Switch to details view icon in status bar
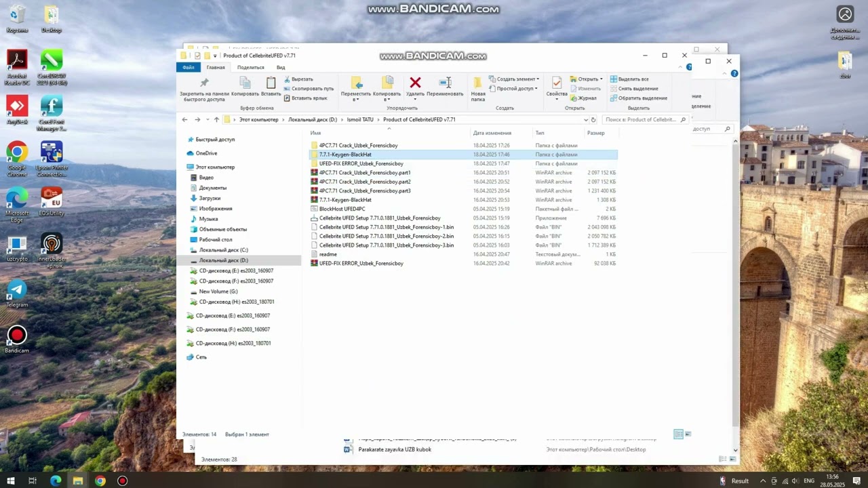 click(678, 434)
